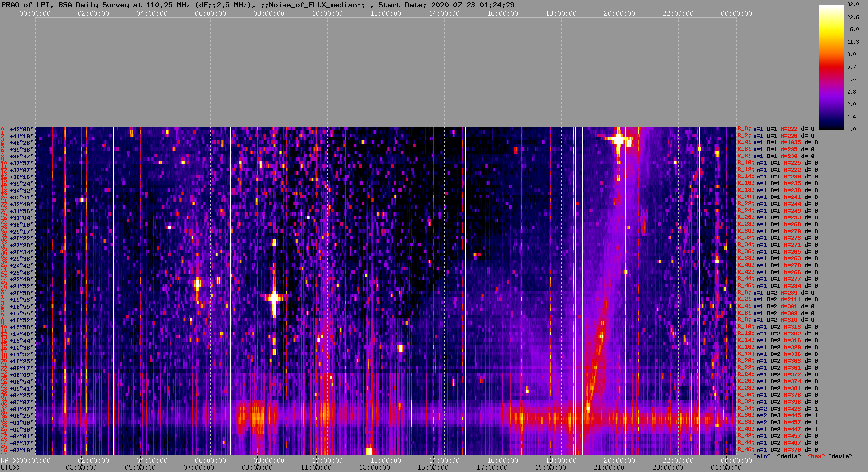Click the 15:00:00 UTC axis label
This screenshot has width=868, height=472.
[433, 467]
